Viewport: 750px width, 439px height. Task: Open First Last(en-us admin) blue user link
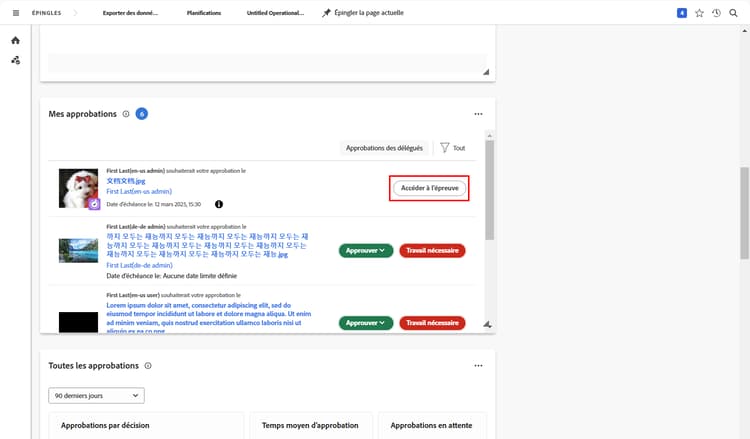tap(139, 191)
